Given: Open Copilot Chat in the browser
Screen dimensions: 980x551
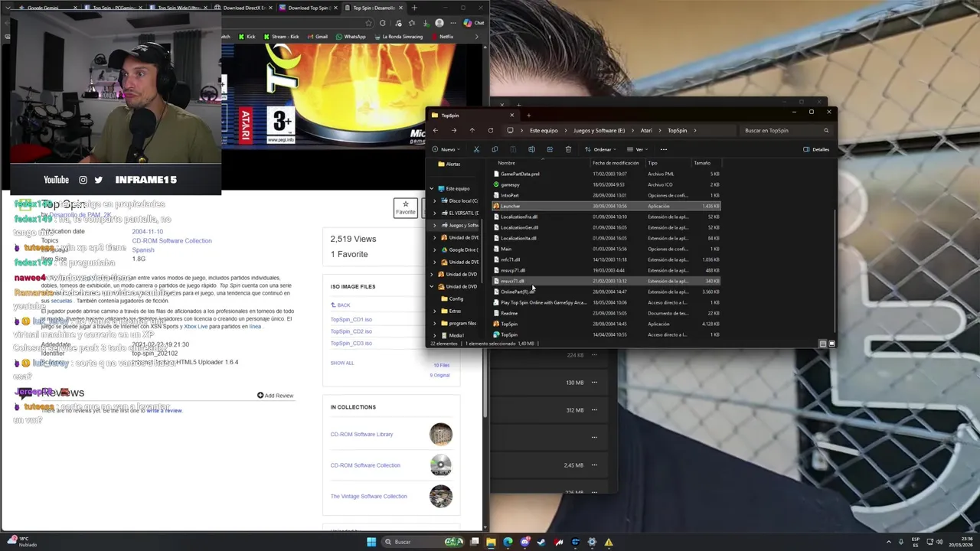Looking at the screenshot, I should tap(474, 23).
